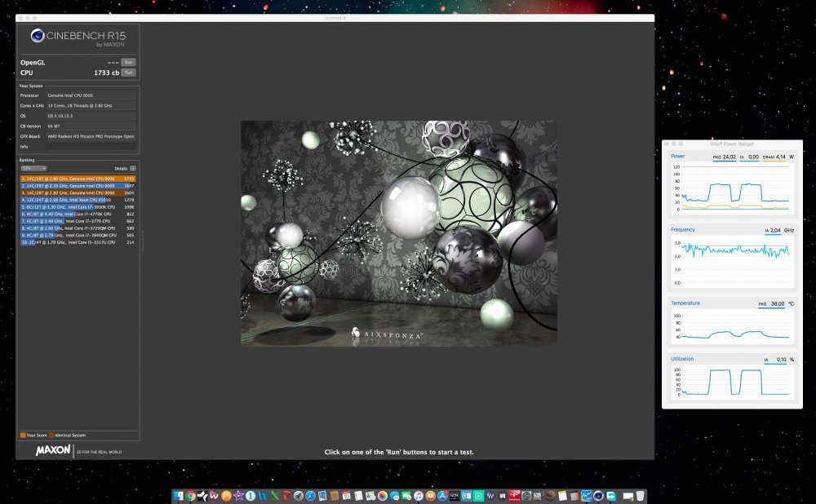Open Calendar from the dock

[347, 496]
